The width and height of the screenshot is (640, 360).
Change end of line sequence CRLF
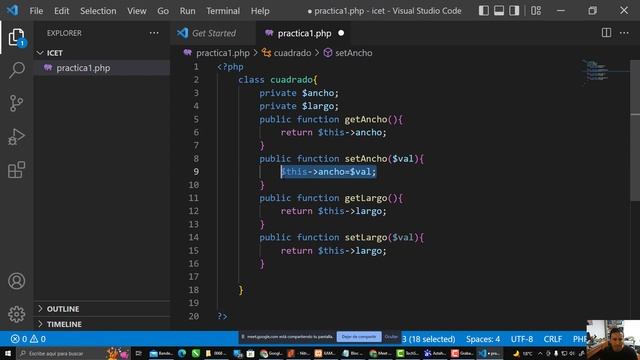[553, 339]
